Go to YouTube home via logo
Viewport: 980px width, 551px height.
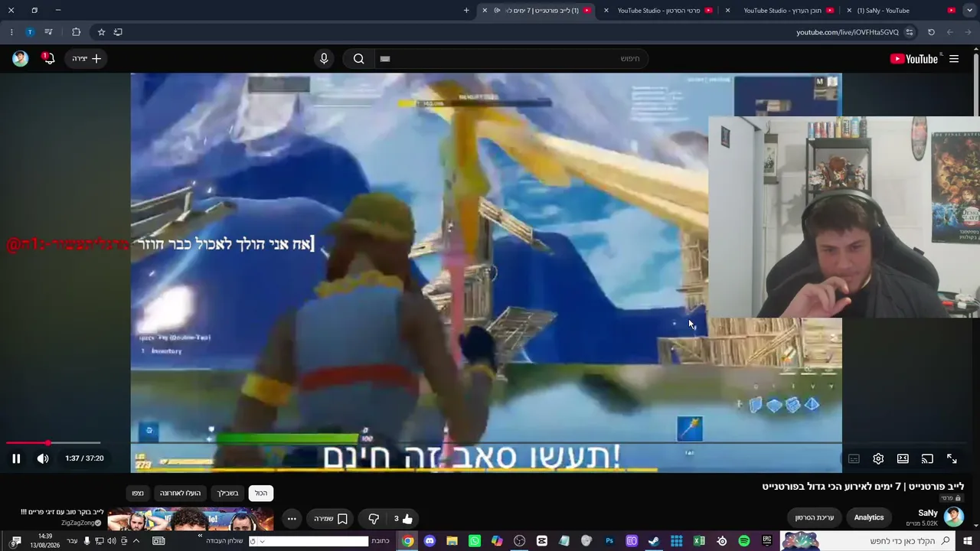point(914,59)
